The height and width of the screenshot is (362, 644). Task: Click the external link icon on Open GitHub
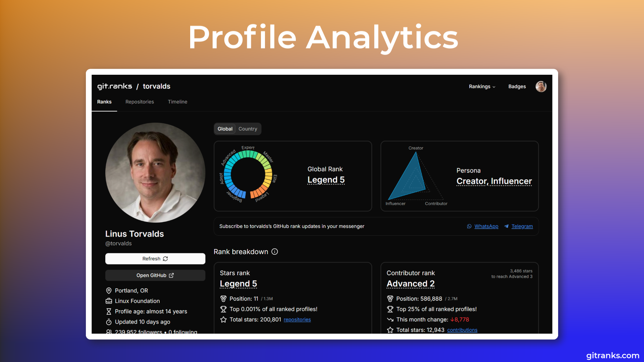(x=171, y=276)
